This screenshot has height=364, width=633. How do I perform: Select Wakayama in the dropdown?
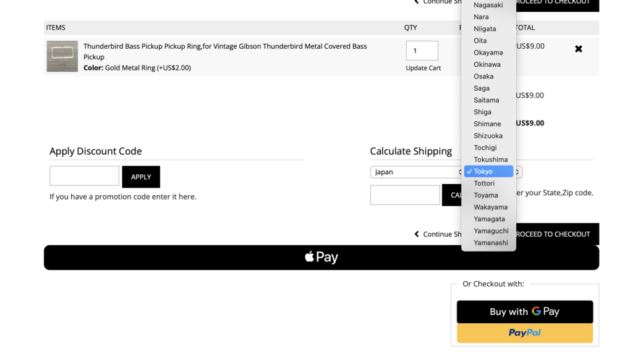coord(490,207)
